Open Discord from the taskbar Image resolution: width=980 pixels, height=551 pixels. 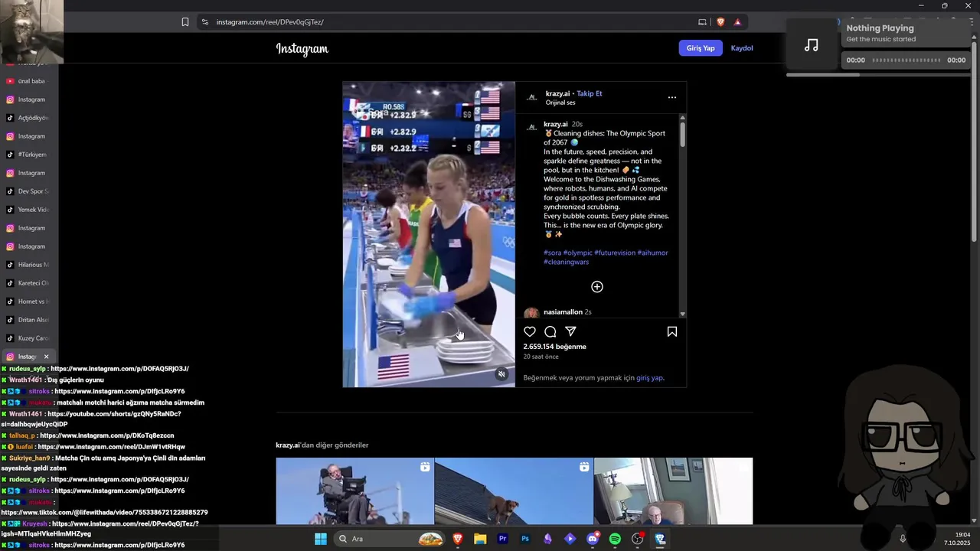592,539
